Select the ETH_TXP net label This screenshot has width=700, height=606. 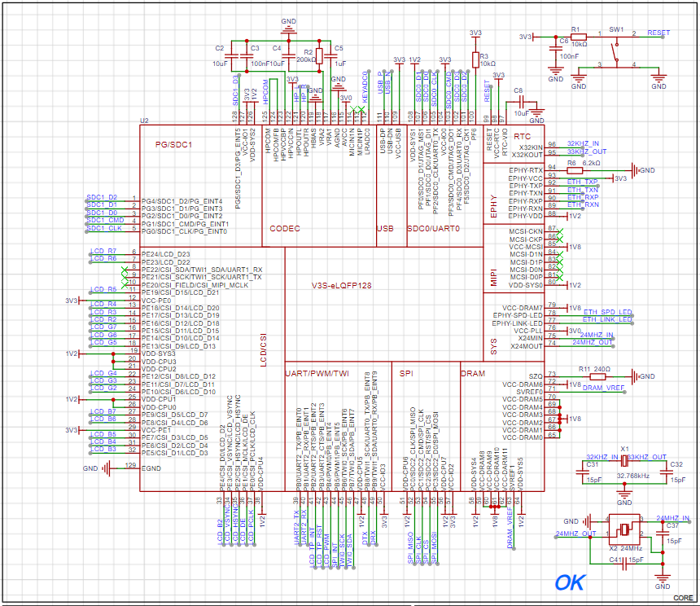(582, 182)
